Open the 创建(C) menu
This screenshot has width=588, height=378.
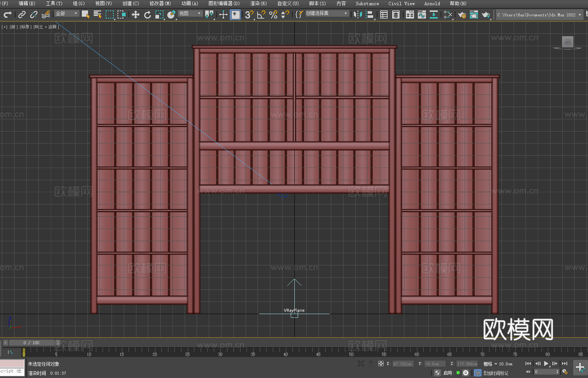point(130,3)
